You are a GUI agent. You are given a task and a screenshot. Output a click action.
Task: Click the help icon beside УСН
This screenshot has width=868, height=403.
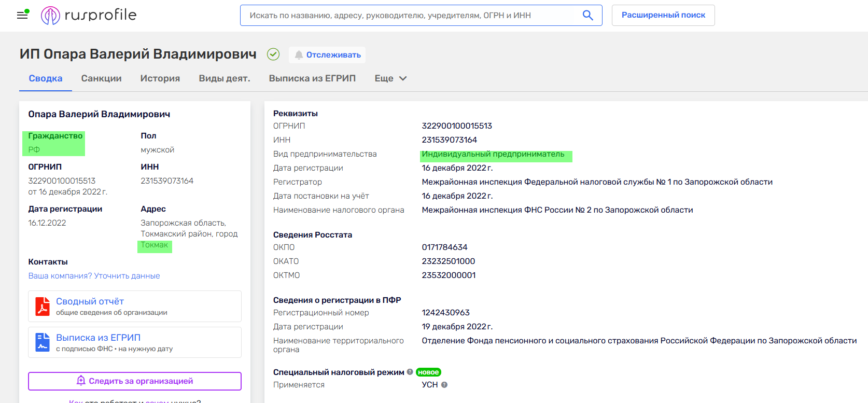(444, 385)
